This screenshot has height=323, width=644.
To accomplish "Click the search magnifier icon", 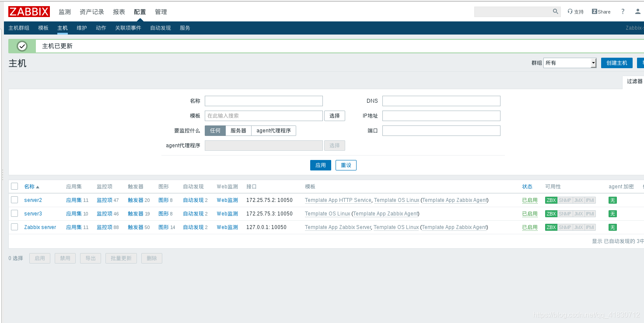I will 555,11.
